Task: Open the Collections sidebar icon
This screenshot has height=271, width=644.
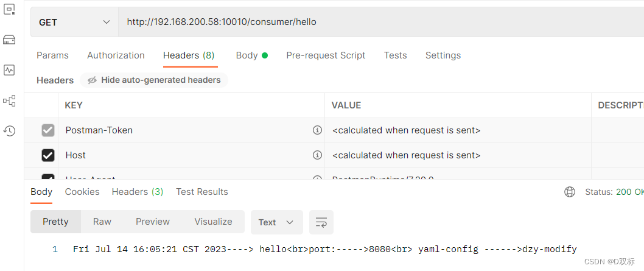Action: [x=10, y=9]
